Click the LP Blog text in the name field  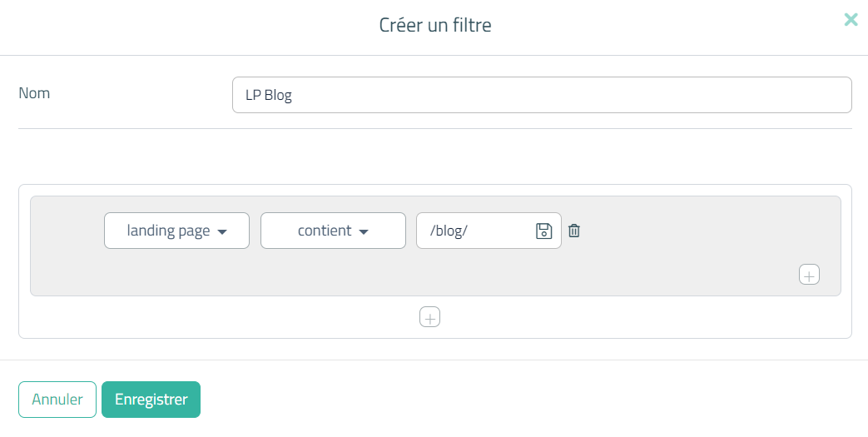(x=269, y=95)
